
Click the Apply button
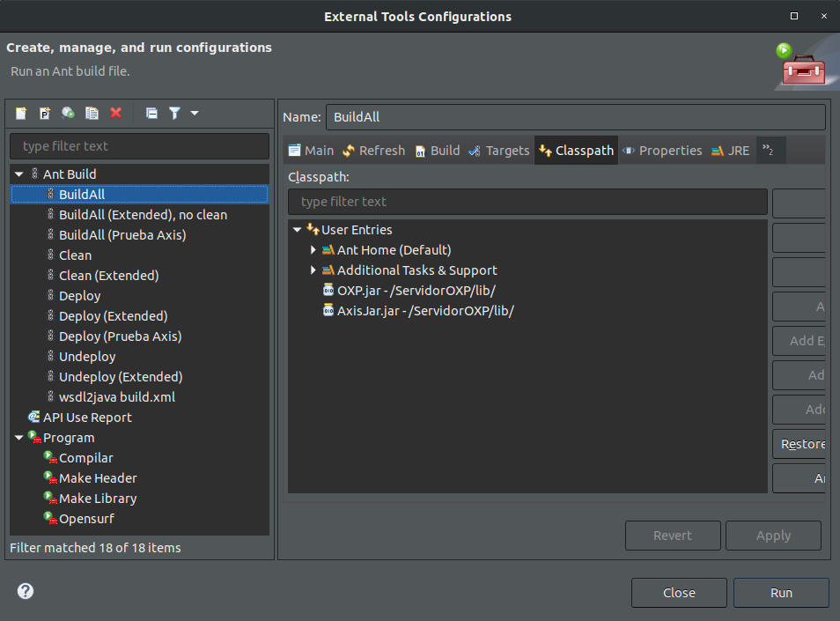(773, 536)
